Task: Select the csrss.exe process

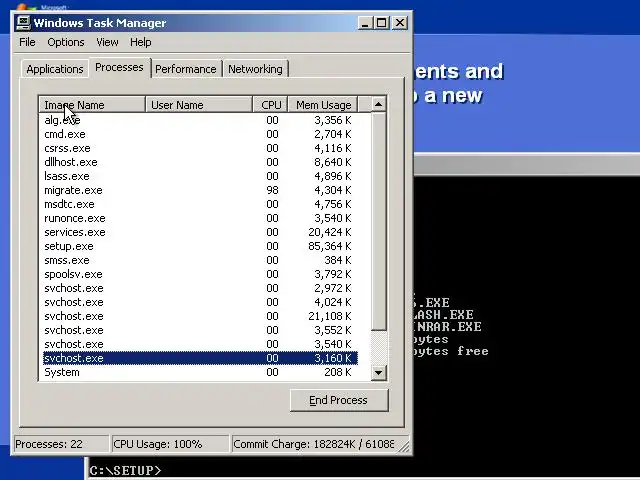Action: [200, 148]
